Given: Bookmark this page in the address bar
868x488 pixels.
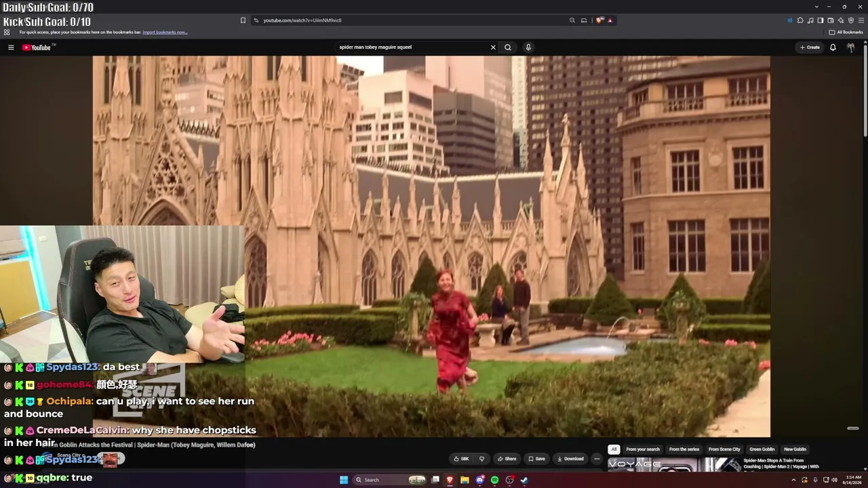Looking at the screenshot, I should [x=243, y=20].
